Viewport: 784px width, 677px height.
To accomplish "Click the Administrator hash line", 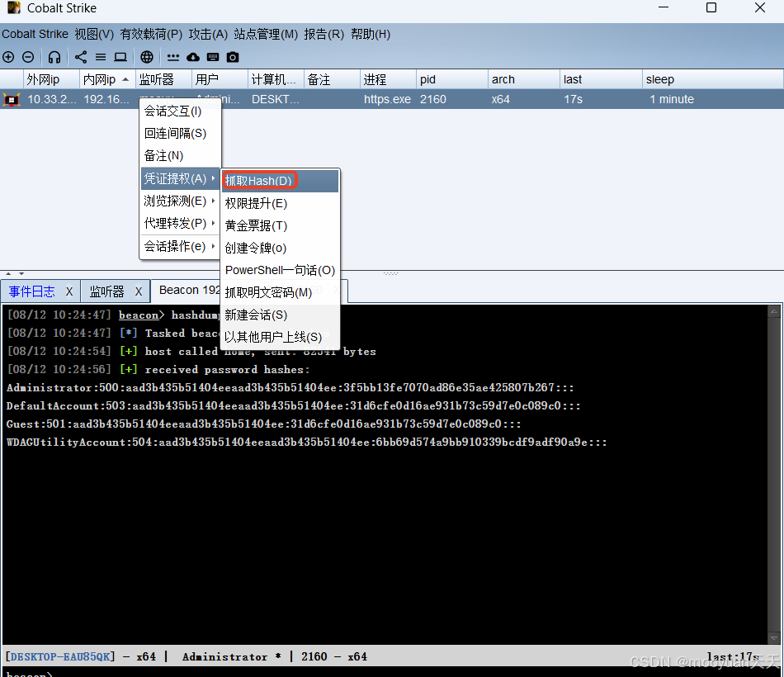I will [x=290, y=388].
